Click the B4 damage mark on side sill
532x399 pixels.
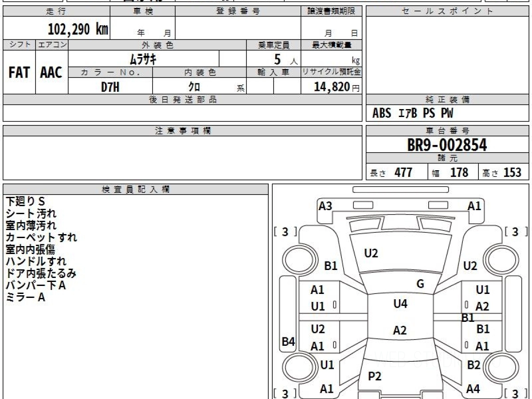click(x=289, y=342)
